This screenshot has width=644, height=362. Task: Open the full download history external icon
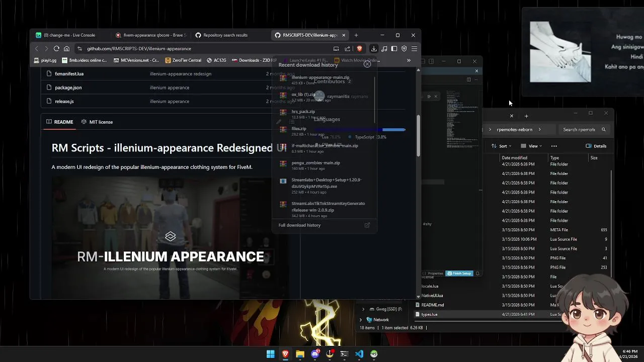pyautogui.click(x=367, y=225)
